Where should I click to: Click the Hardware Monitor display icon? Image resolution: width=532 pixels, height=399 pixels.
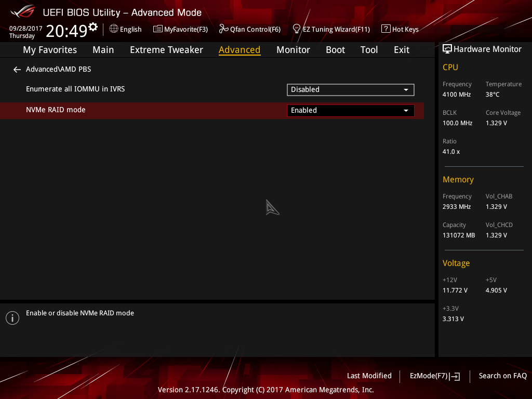(x=447, y=49)
